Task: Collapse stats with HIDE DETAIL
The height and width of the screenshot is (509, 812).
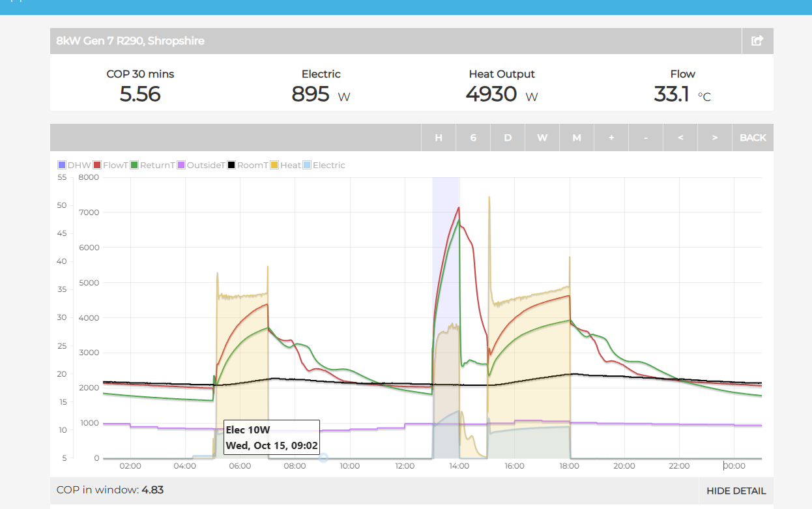Action: pos(736,491)
